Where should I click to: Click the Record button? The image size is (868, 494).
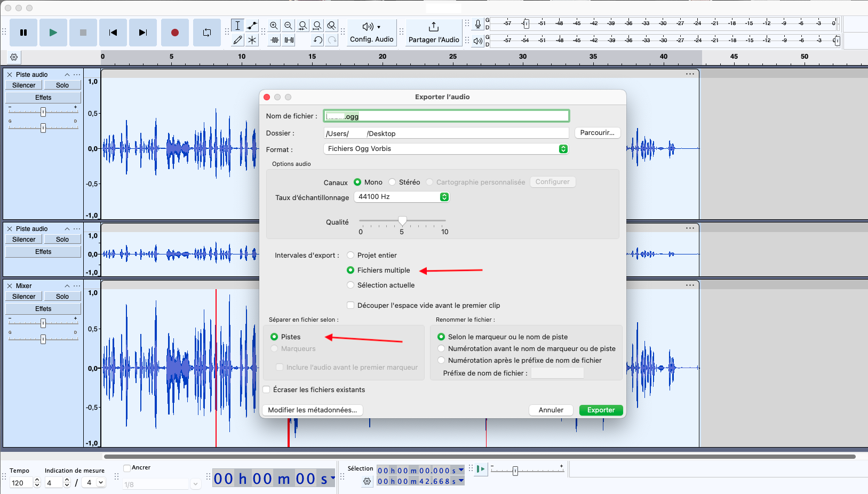click(x=174, y=33)
